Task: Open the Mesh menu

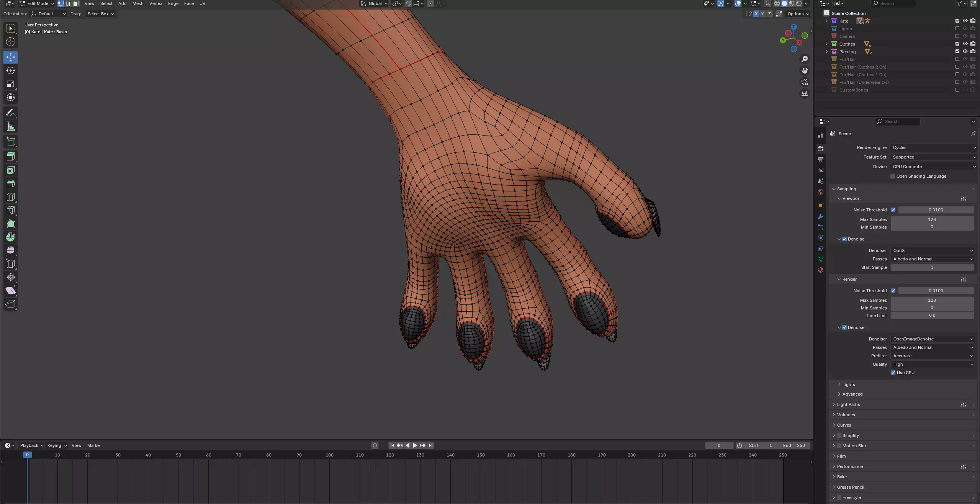Action: pyautogui.click(x=137, y=3)
